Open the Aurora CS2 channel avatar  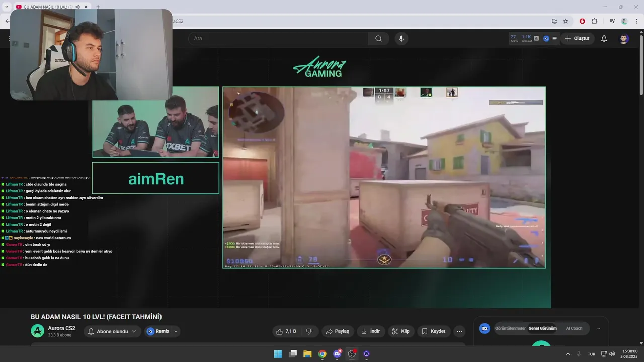pos(37,331)
